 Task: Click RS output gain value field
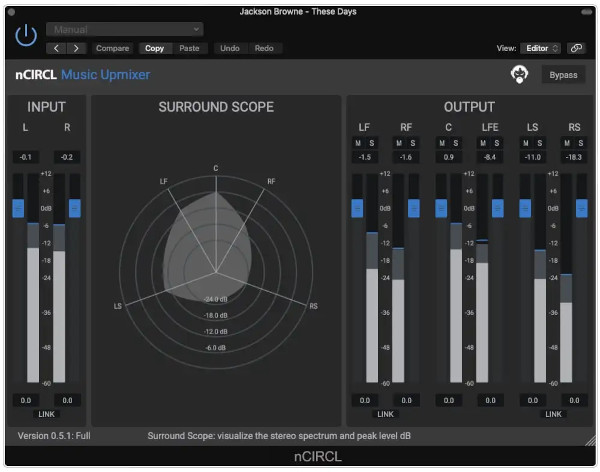574,400
